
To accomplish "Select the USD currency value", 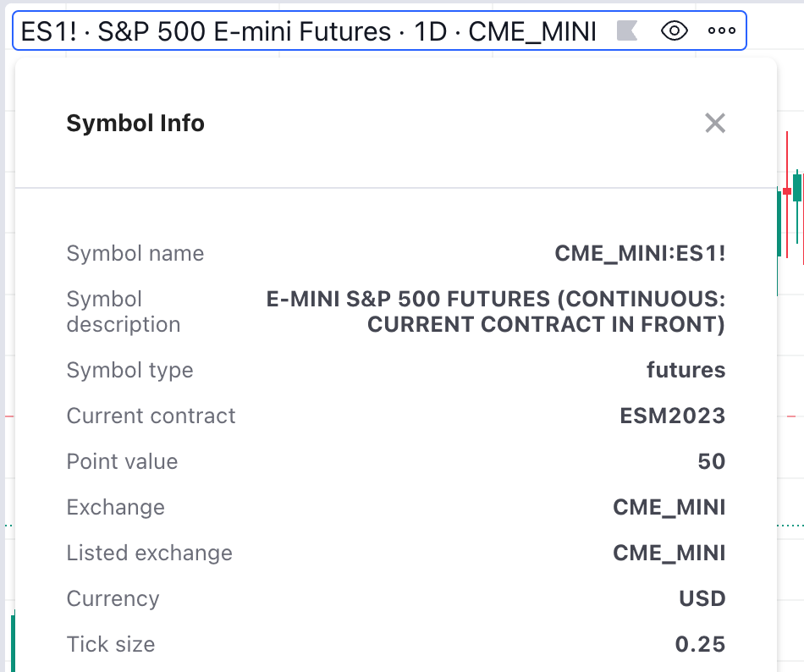I will coord(702,598).
